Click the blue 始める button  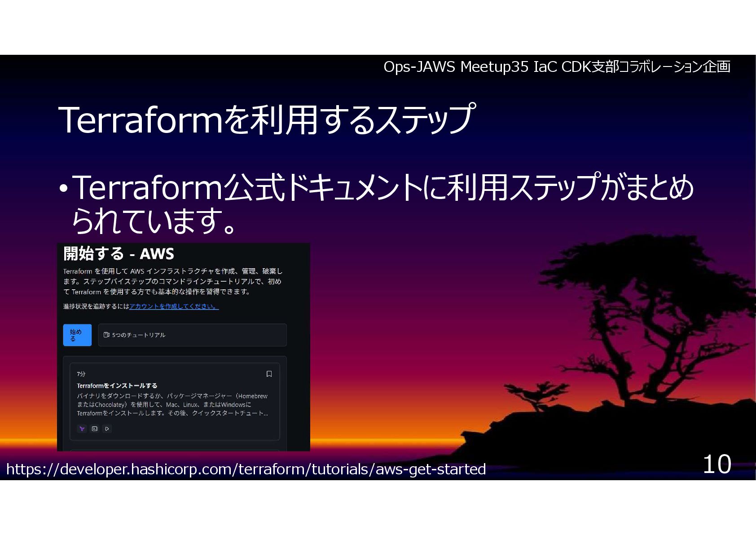tap(77, 335)
